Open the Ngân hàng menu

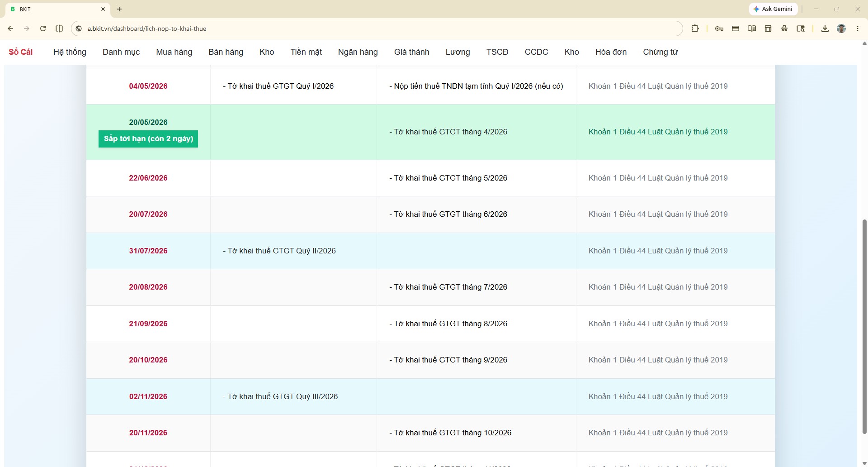click(358, 52)
